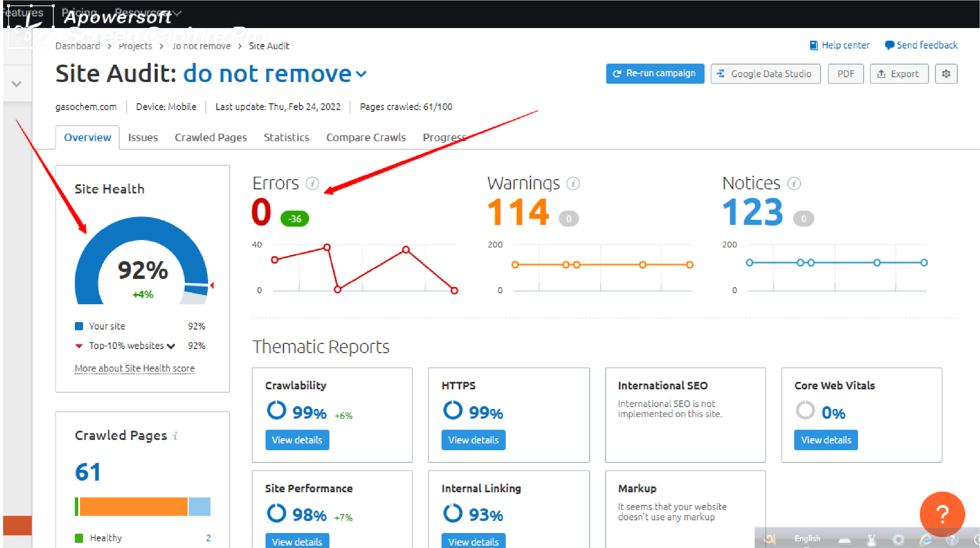Click the Send feedback chat icon
This screenshot has height=548, width=980.
coord(889,45)
